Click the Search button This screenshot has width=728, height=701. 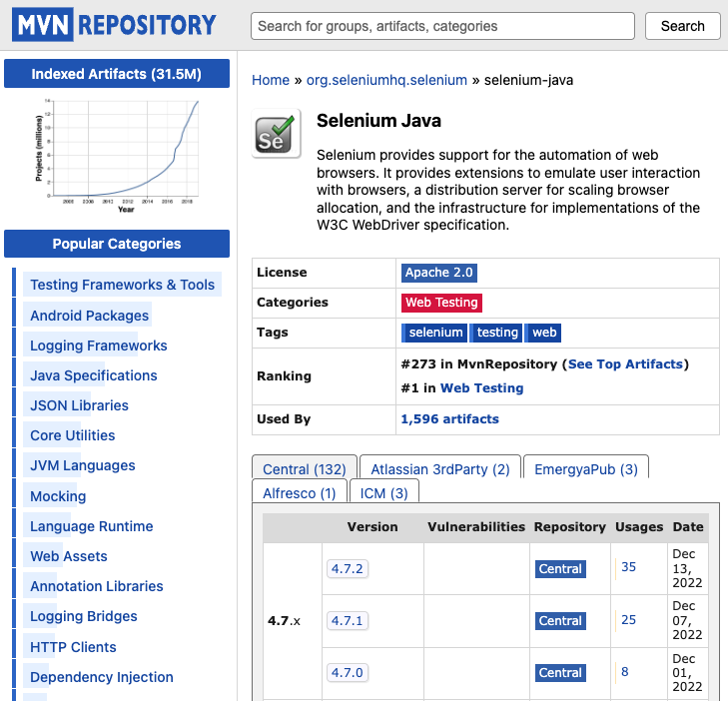[x=682, y=26]
